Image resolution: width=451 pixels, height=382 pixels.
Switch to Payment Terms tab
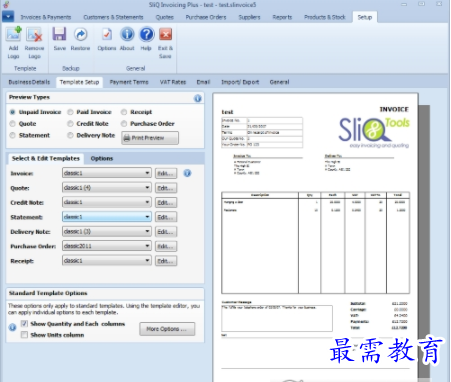(x=129, y=82)
